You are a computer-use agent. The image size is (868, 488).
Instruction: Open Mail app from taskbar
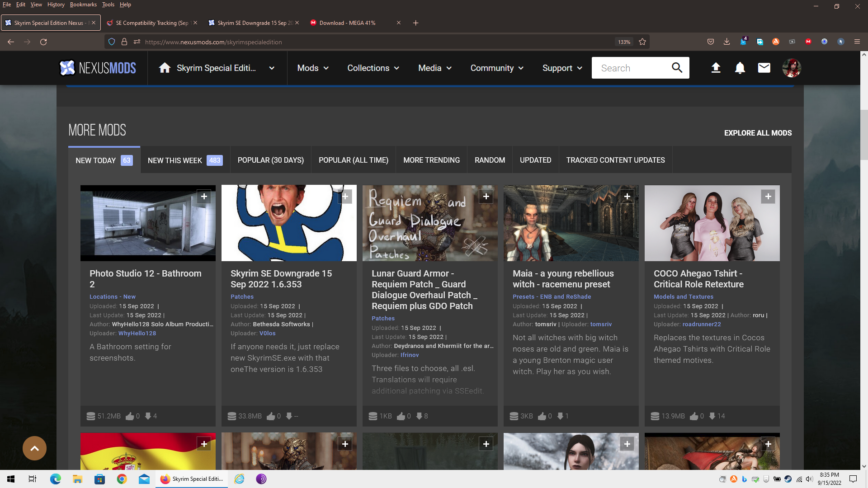[144, 479]
